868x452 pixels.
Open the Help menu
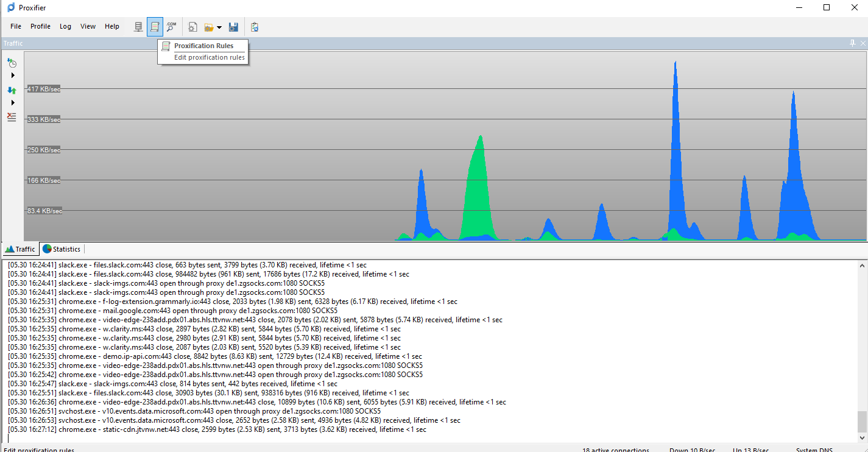coord(112,26)
